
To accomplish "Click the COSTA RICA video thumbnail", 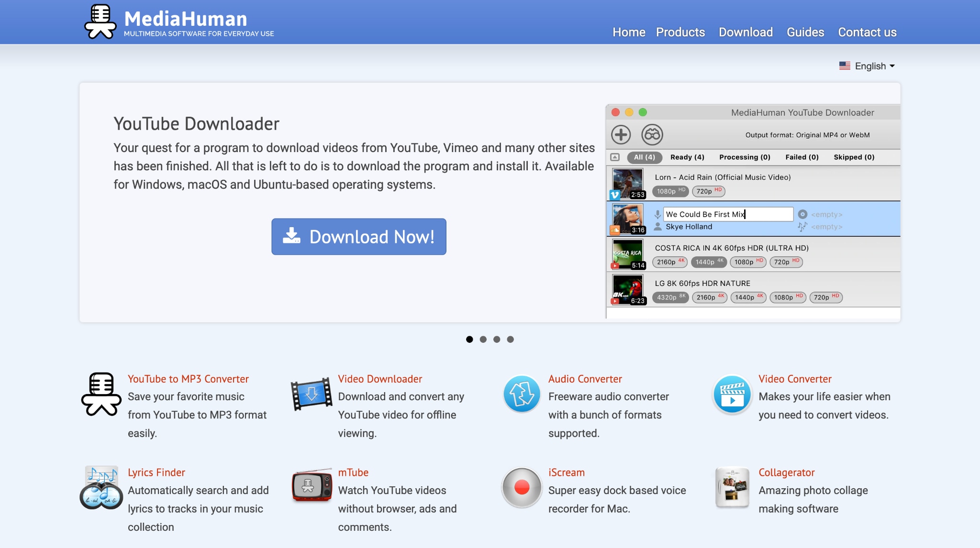I will 627,254.
